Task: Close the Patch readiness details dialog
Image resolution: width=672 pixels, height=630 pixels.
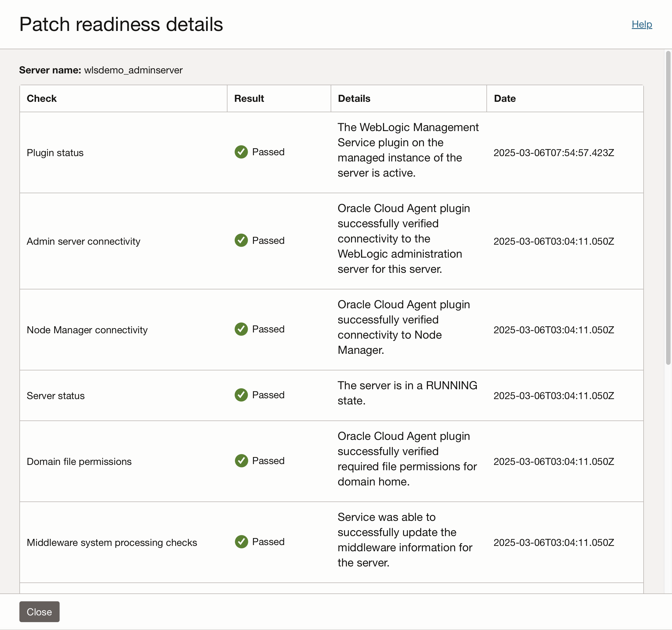Action: tap(39, 612)
